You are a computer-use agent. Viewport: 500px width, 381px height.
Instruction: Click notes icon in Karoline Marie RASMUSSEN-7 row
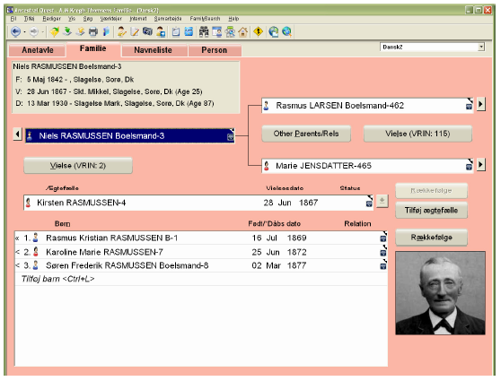pyautogui.click(x=383, y=253)
